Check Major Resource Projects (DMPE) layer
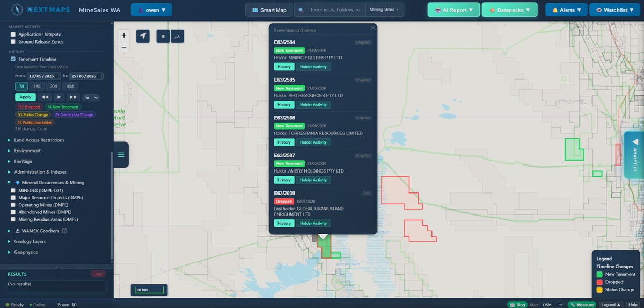This screenshot has height=308, width=644. [13, 198]
